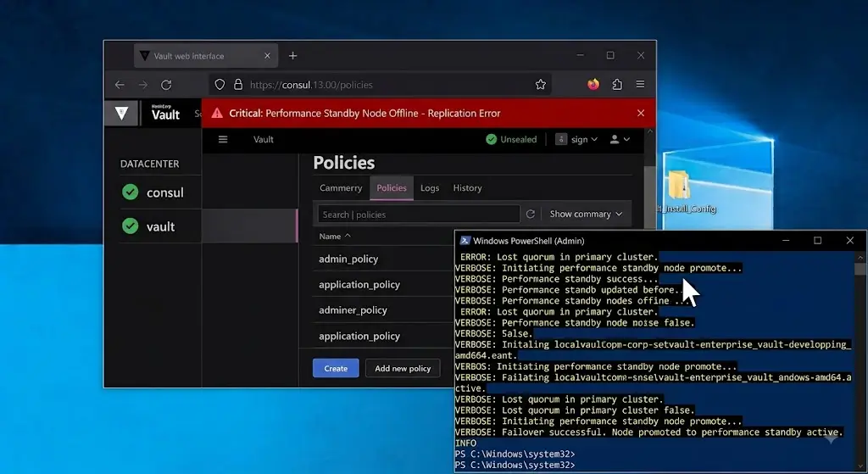
Task: Switch to the Policies tab
Action: tap(392, 187)
